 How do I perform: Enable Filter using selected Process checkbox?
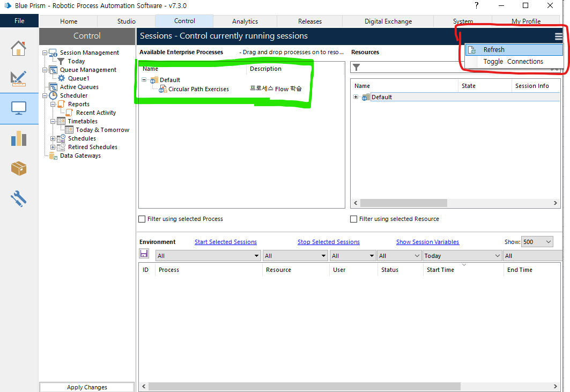point(142,219)
